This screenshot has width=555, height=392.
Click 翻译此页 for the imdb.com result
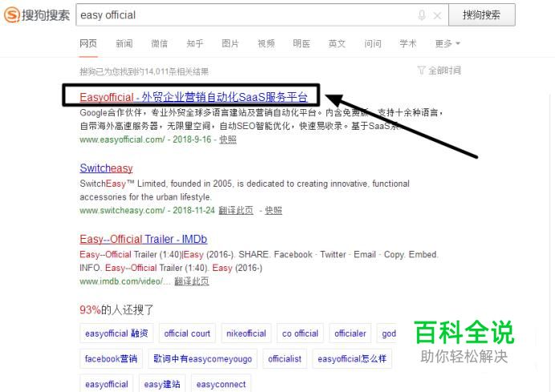(192, 281)
